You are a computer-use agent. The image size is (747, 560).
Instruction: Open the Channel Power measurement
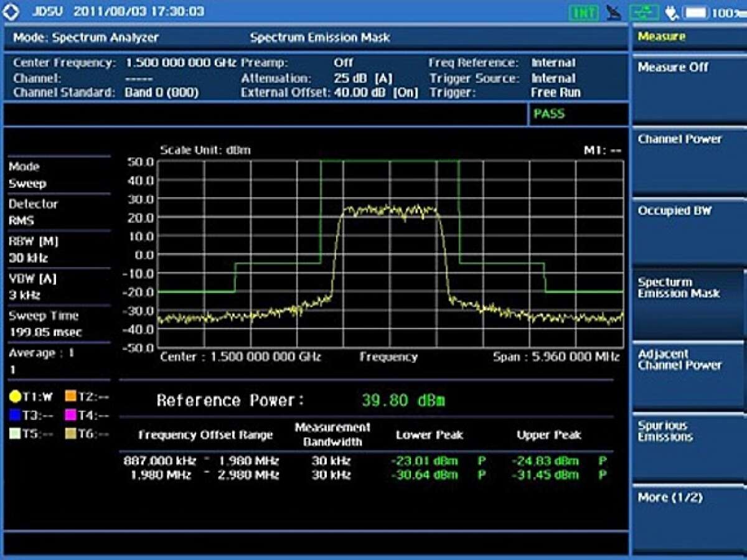(x=688, y=160)
